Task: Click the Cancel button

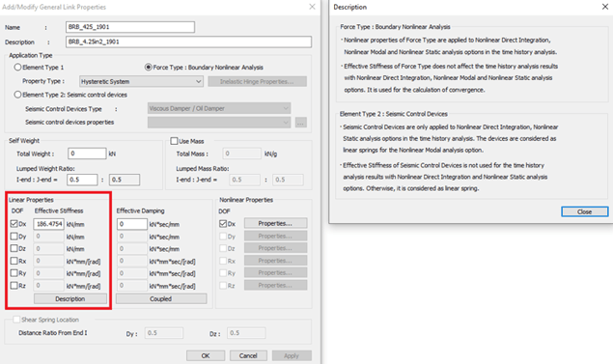Action: tap(248, 355)
